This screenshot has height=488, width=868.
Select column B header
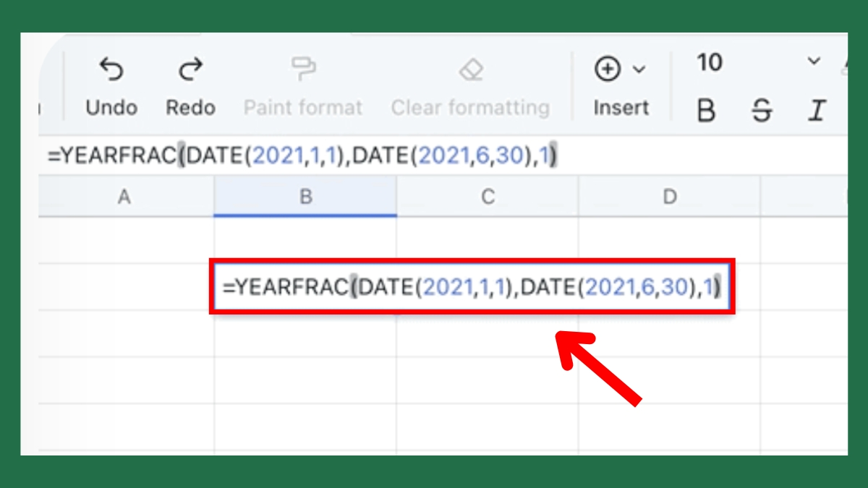coord(305,196)
